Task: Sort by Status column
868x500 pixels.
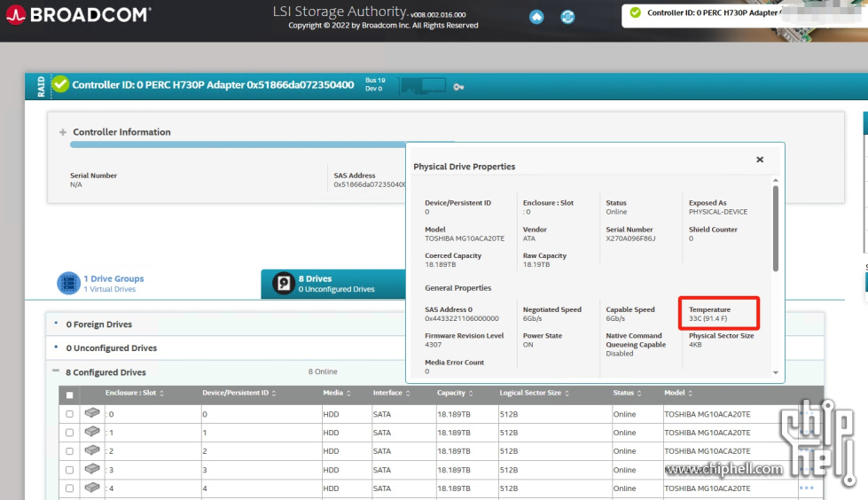Action: point(627,393)
